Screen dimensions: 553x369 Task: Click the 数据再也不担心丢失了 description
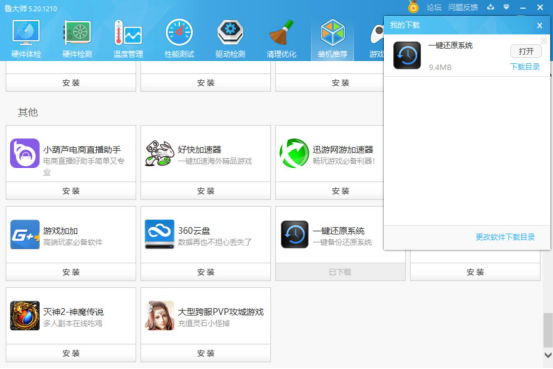[x=215, y=242]
